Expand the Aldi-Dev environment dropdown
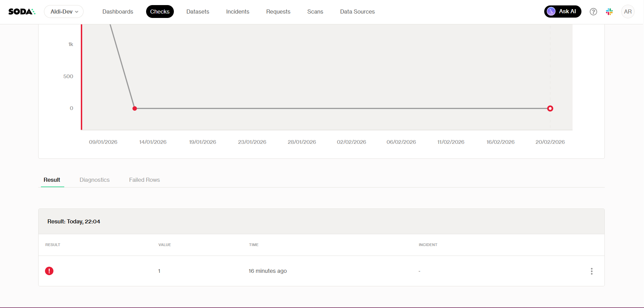 point(64,12)
